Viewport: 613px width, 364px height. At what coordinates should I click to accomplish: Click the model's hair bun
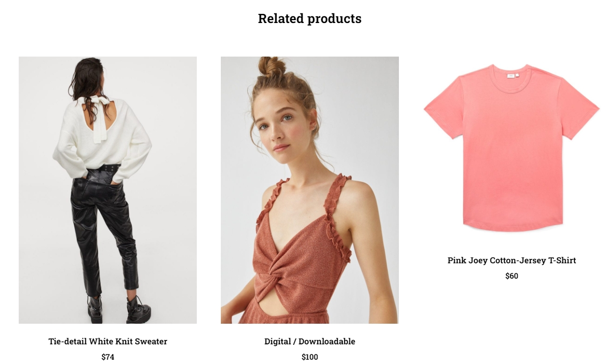(x=272, y=67)
